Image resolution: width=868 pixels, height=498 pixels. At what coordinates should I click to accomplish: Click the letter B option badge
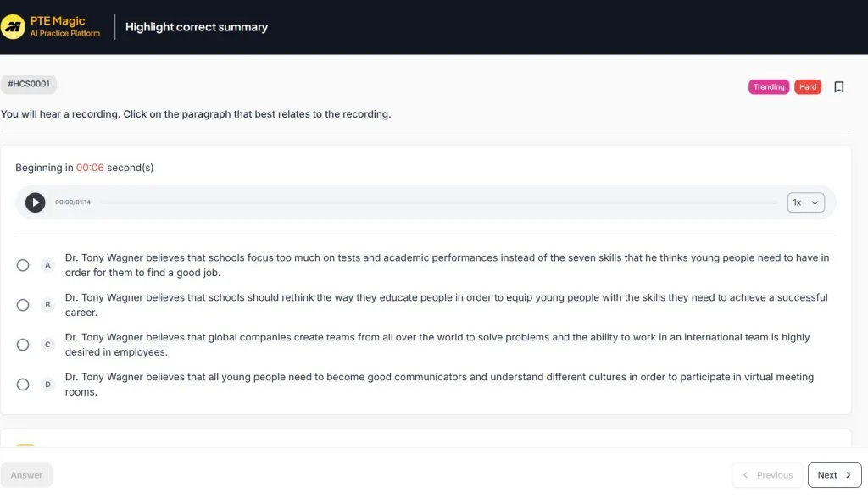point(48,305)
